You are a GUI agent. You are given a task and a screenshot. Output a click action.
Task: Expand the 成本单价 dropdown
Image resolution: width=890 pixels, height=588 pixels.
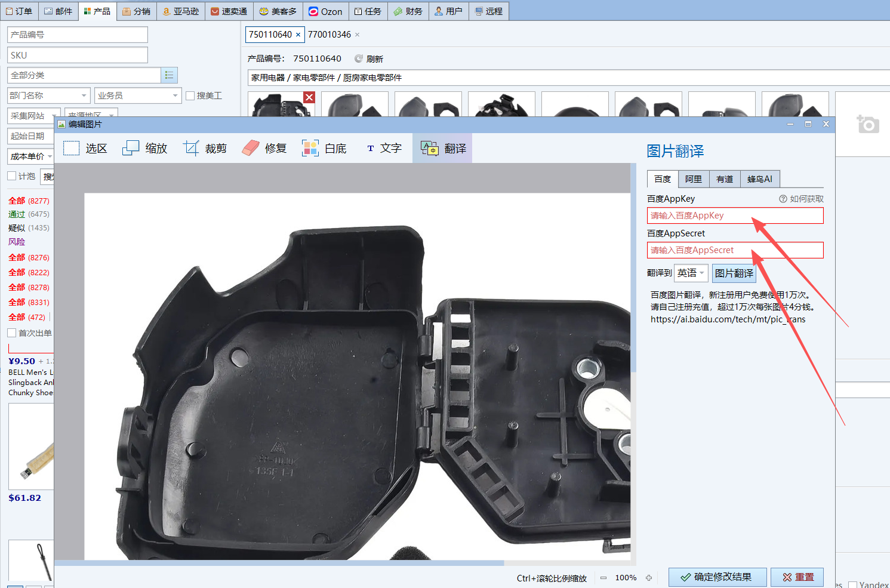pos(30,156)
